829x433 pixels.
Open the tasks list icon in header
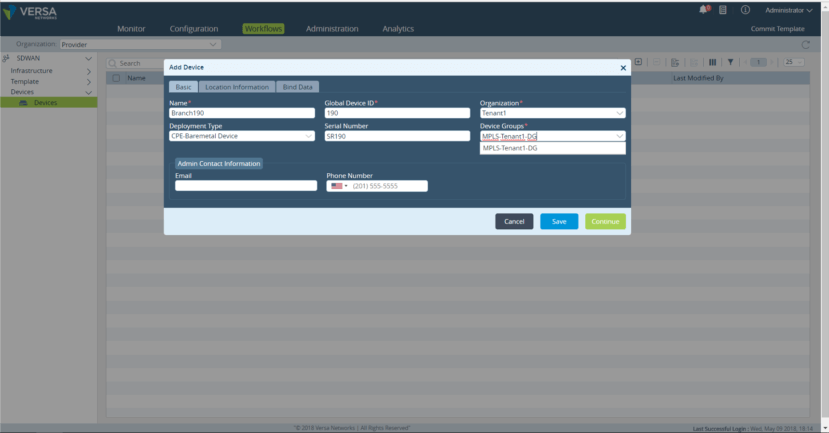723,10
